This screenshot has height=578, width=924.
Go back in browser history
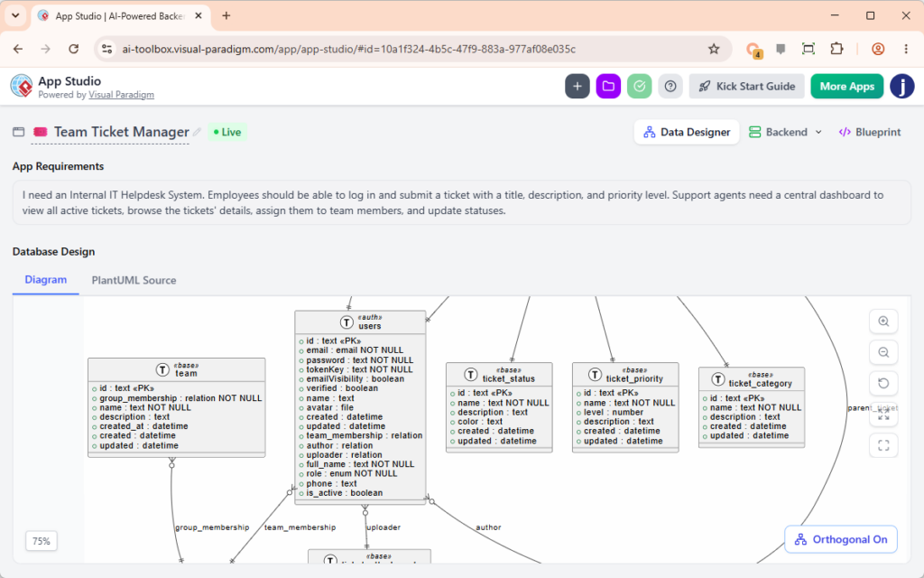[18, 49]
